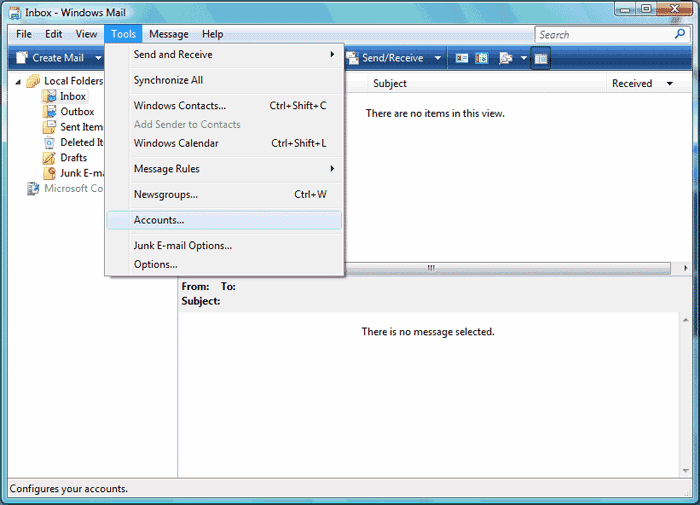Select the Drafts folder
The image size is (700, 505).
[x=74, y=158]
